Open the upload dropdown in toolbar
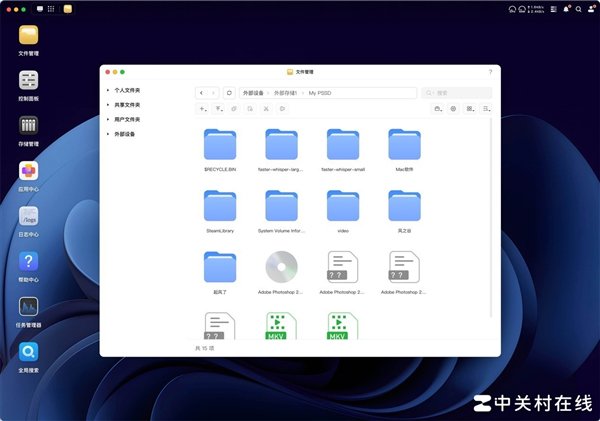 [219, 109]
